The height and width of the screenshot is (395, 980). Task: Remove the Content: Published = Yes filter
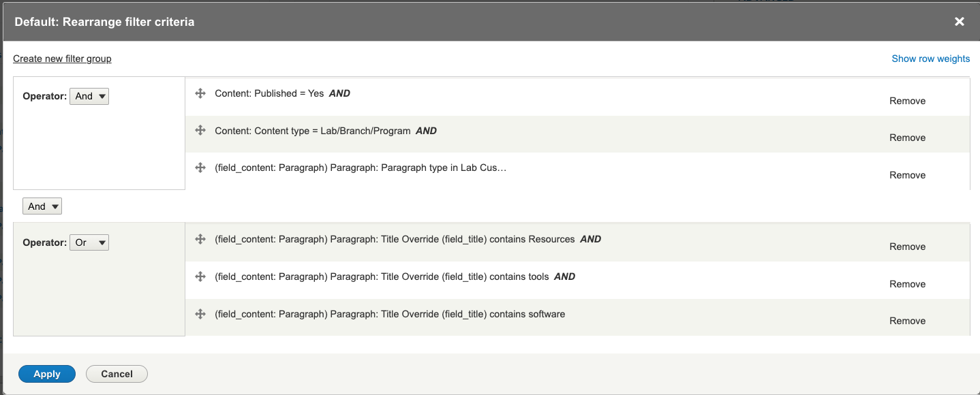907,101
